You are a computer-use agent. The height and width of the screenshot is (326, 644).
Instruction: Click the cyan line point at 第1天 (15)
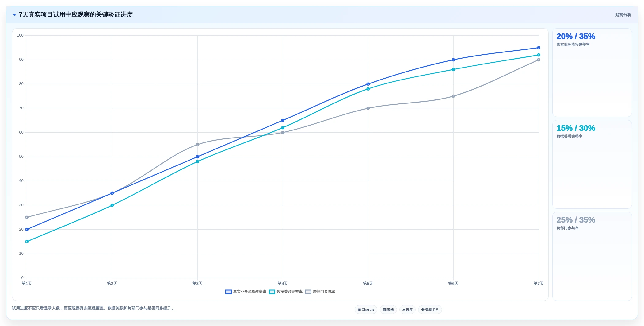tap(27, 242)
